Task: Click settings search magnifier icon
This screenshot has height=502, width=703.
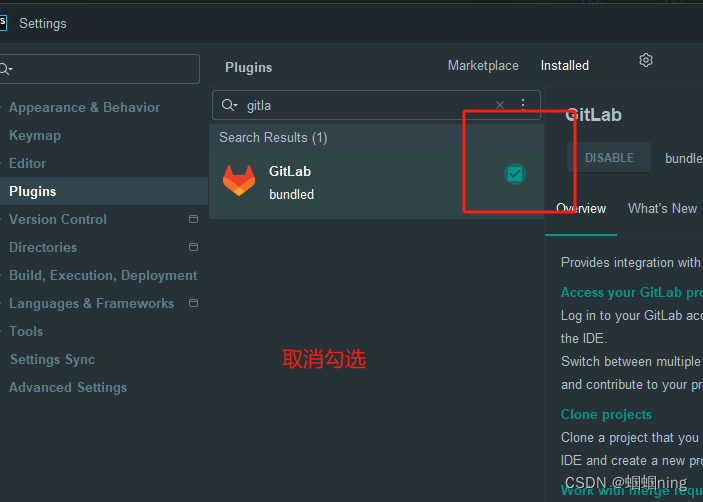Action: [x=5, y=69]
